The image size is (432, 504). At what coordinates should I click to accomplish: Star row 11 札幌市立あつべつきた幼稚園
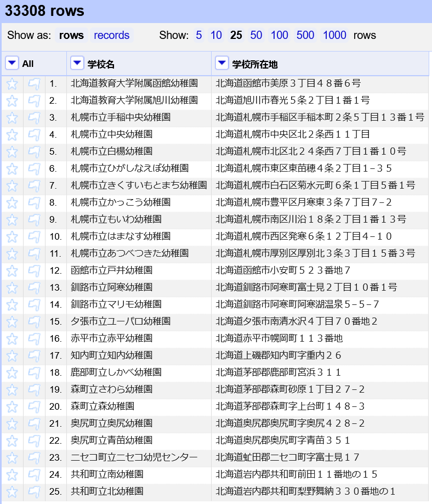tap(12, 254)
